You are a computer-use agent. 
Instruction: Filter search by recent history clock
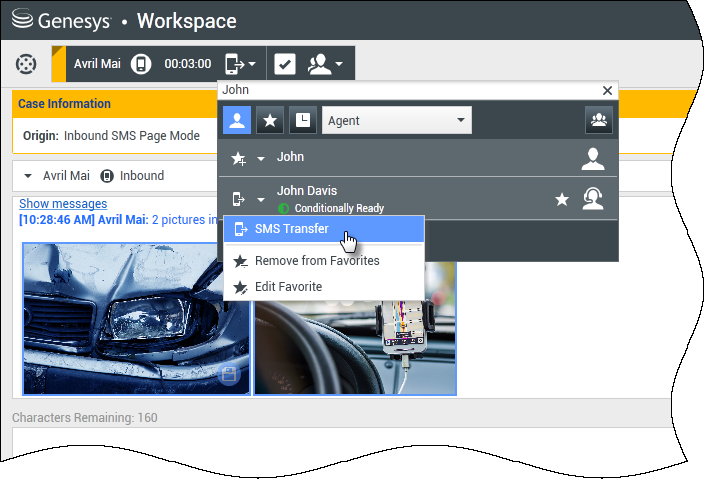303,121
